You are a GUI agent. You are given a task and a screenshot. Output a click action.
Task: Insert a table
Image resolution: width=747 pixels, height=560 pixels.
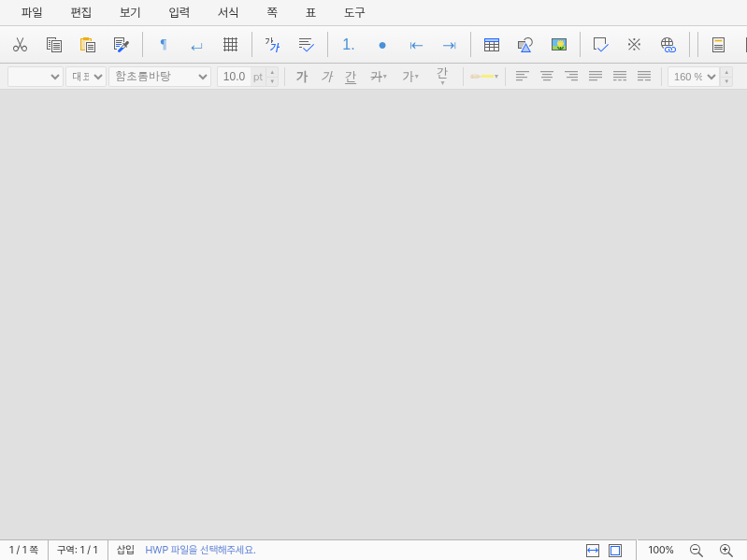coord(492,45)
